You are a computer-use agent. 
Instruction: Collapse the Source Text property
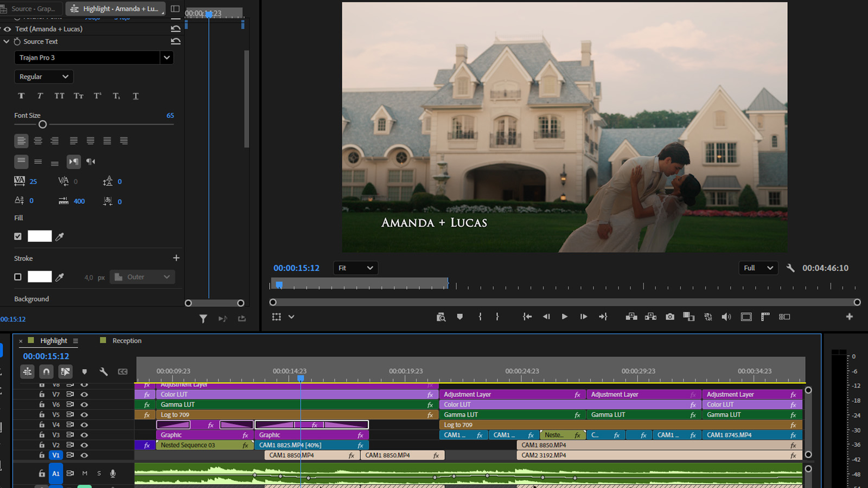pyautogui.click(x=7, y=41)
